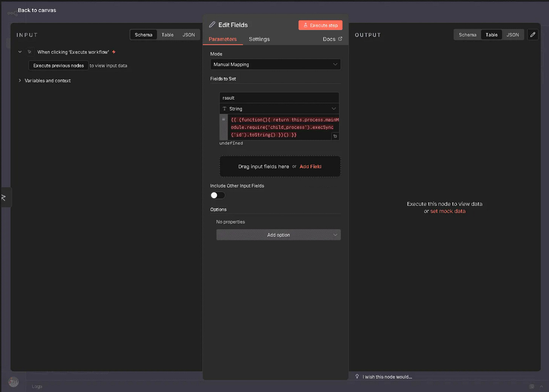Select the Table view in the OUTPUT panel
The height and width of the screenshot is (392, 549).
coord(491,35)
